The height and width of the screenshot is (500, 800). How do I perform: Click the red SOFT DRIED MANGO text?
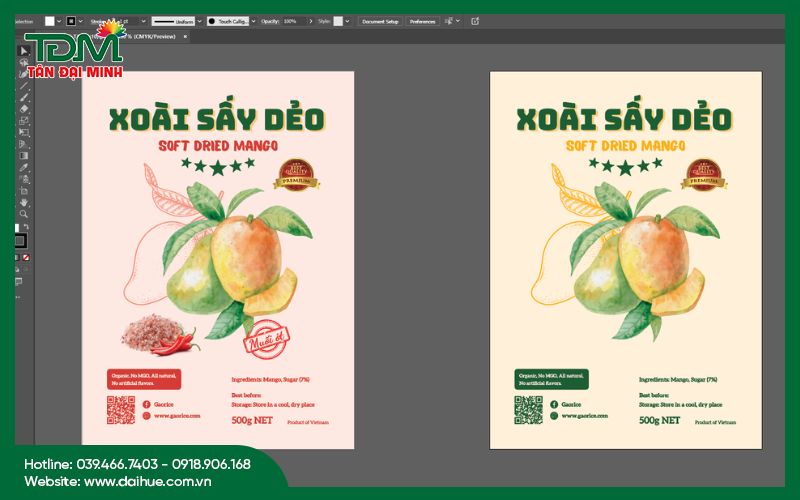tap(218, 146)
